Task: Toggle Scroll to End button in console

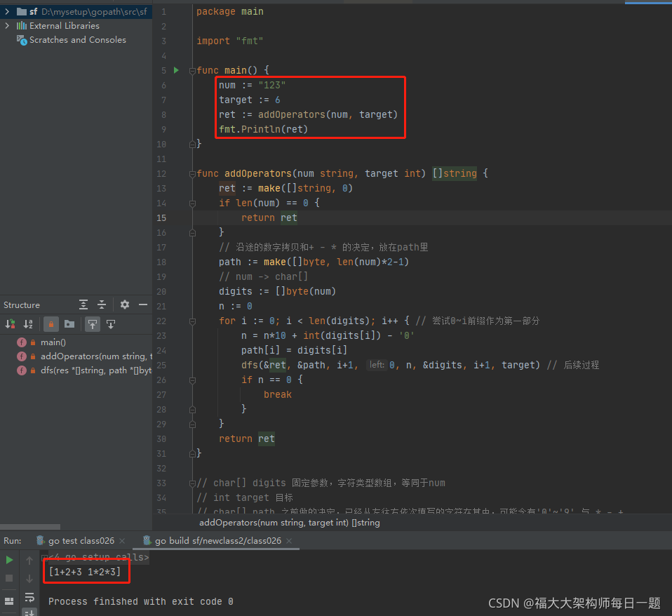Action: pos(29,612)
